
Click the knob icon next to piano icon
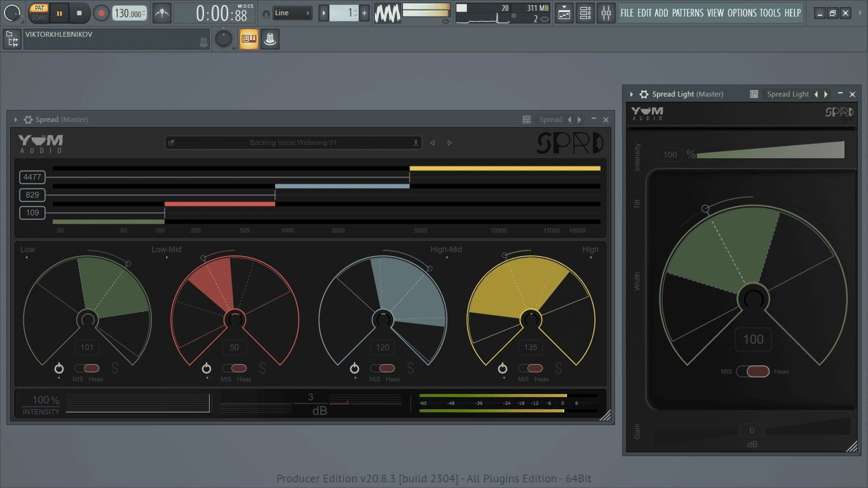click(270, 39)
